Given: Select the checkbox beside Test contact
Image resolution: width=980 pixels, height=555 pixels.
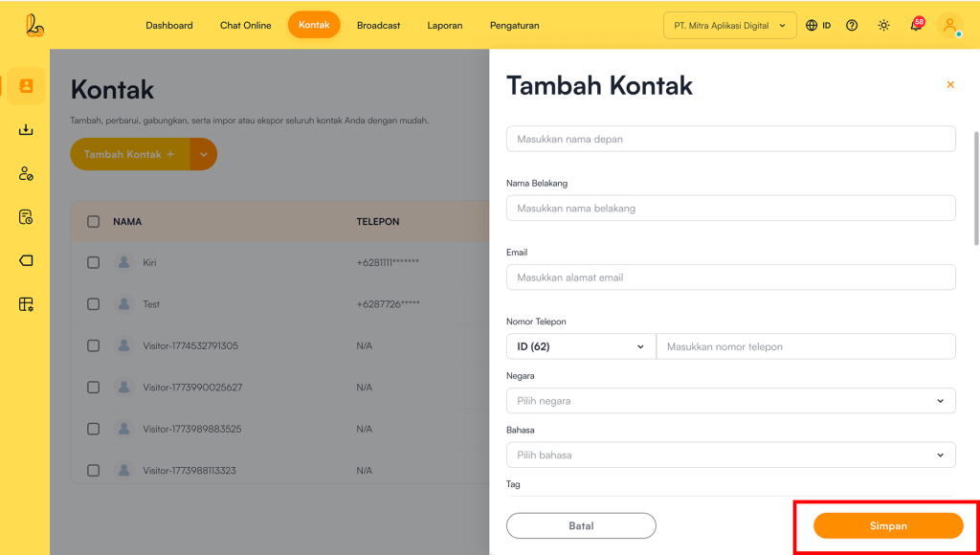Looking at the screenshot, I should click(93, 304).
